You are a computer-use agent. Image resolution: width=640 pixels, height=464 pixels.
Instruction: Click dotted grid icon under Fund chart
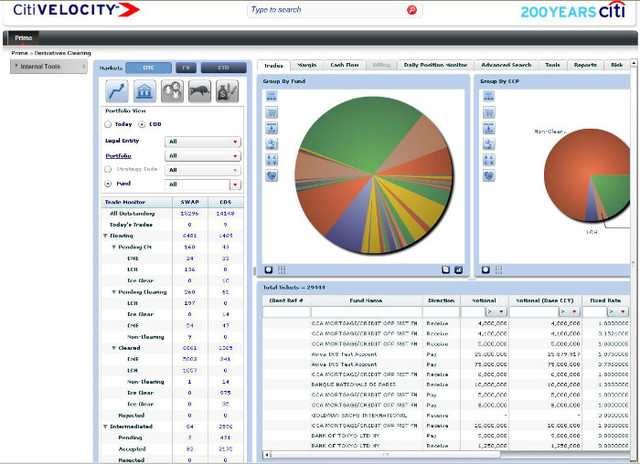click(282, 270)
